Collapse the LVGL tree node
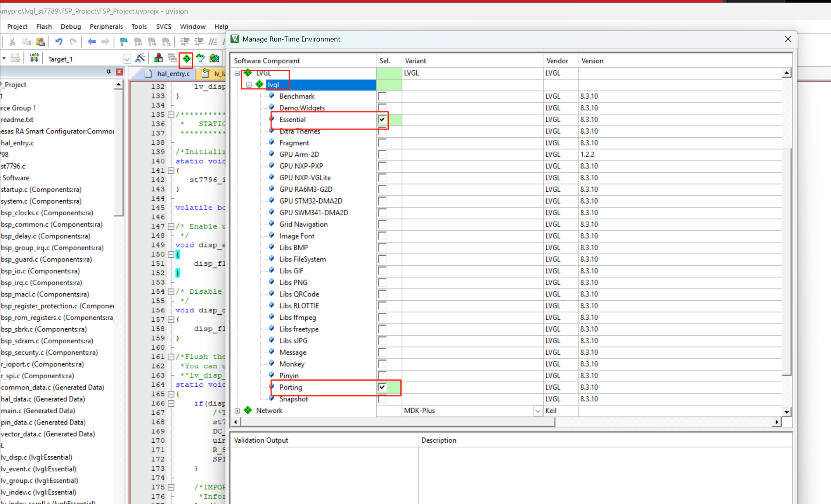Viewport: 831px width, 504px height. point(237,73)
